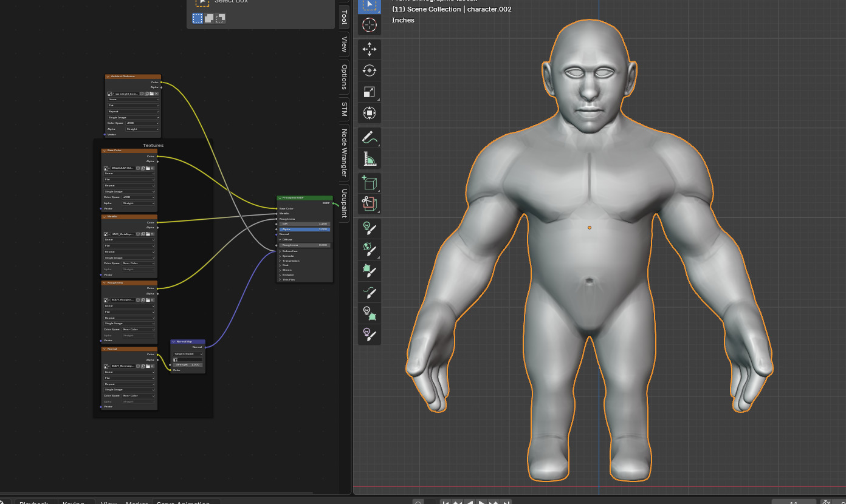Expand Specular section in Principled BSDF
The image size is (846, 504).
[280, 256]
